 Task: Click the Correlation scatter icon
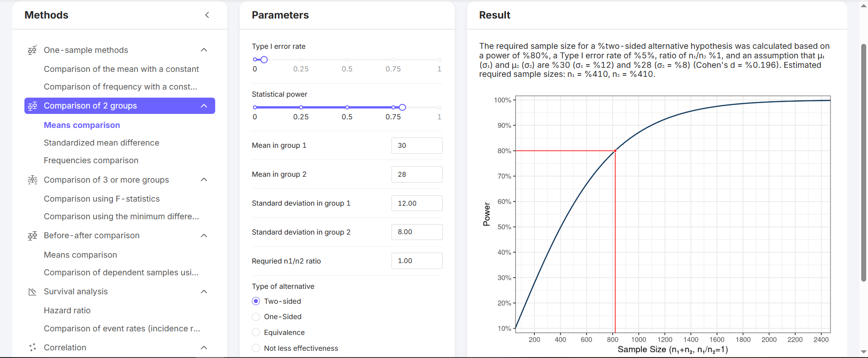coord(32,348)
